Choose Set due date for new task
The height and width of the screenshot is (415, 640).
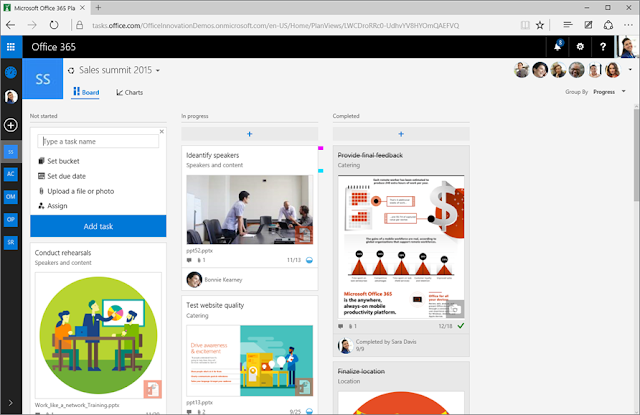click(62, 176)
